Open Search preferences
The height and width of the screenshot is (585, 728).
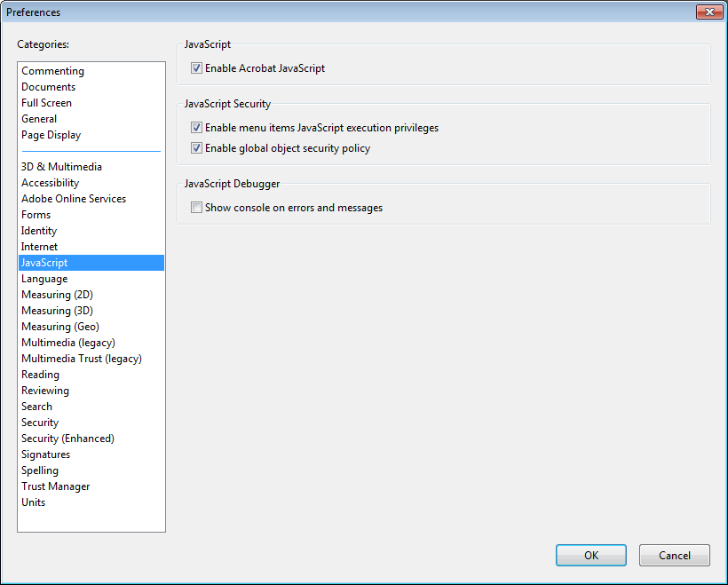[91, 407]
